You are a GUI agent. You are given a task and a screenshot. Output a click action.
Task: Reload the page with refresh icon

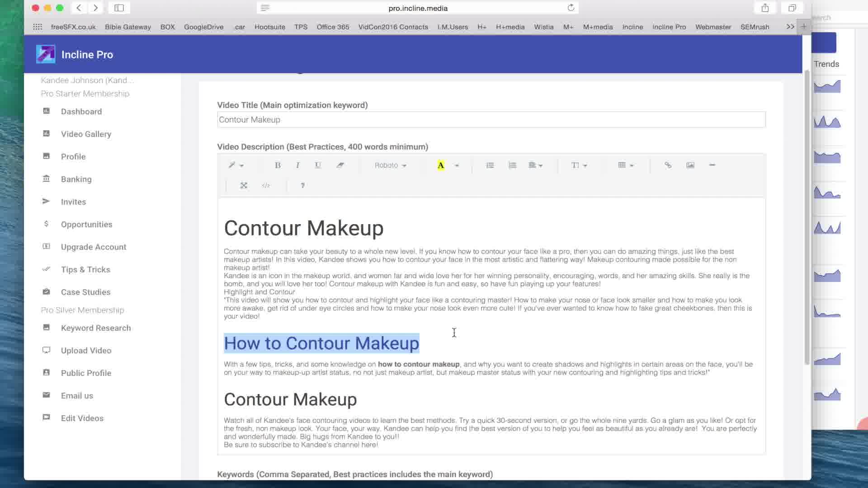pyautogui.click(x=571, y=8)
